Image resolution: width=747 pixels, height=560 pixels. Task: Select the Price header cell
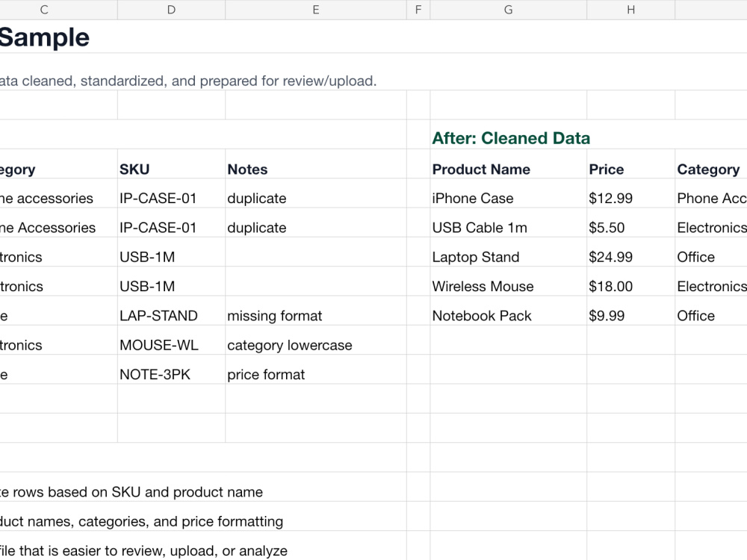[x=630, y=169]
